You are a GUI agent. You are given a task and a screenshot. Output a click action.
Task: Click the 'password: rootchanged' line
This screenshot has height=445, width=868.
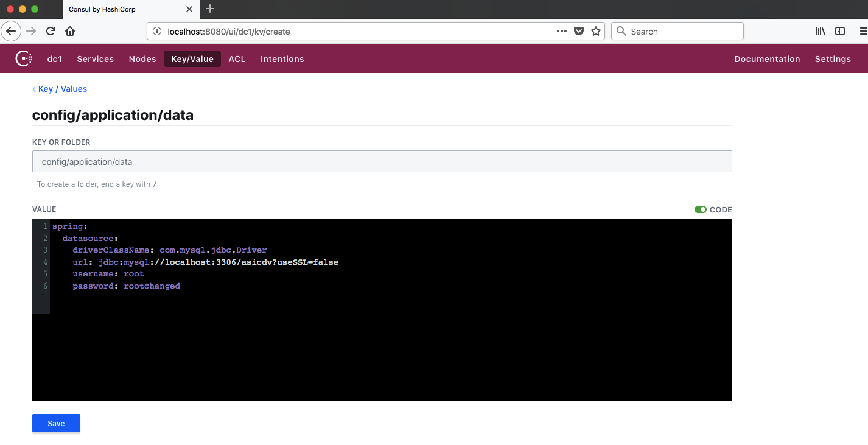tap(127, 286)
